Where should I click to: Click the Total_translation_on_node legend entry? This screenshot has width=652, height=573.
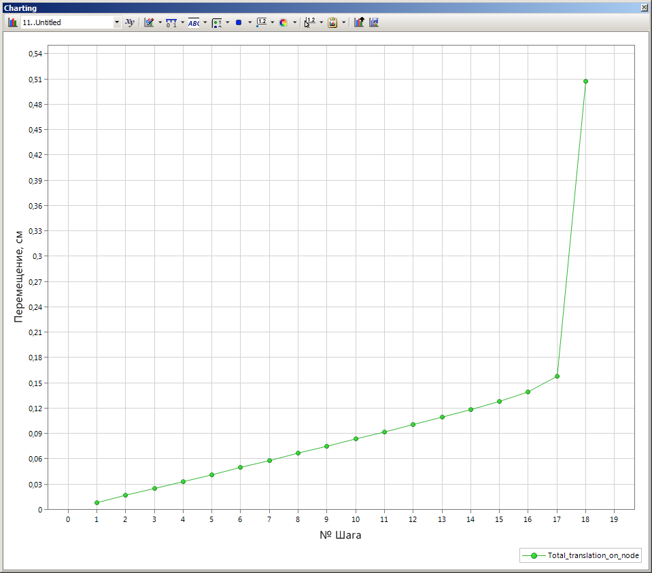pyautogui.click(x=580, y=555)
